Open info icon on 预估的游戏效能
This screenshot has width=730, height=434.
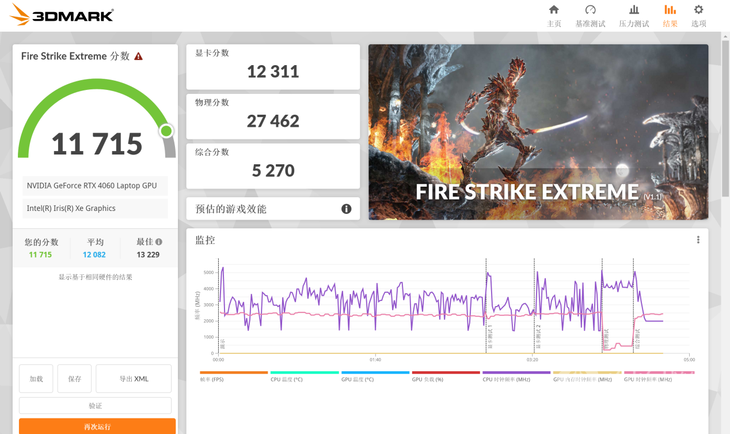click(x=346, y=209)
